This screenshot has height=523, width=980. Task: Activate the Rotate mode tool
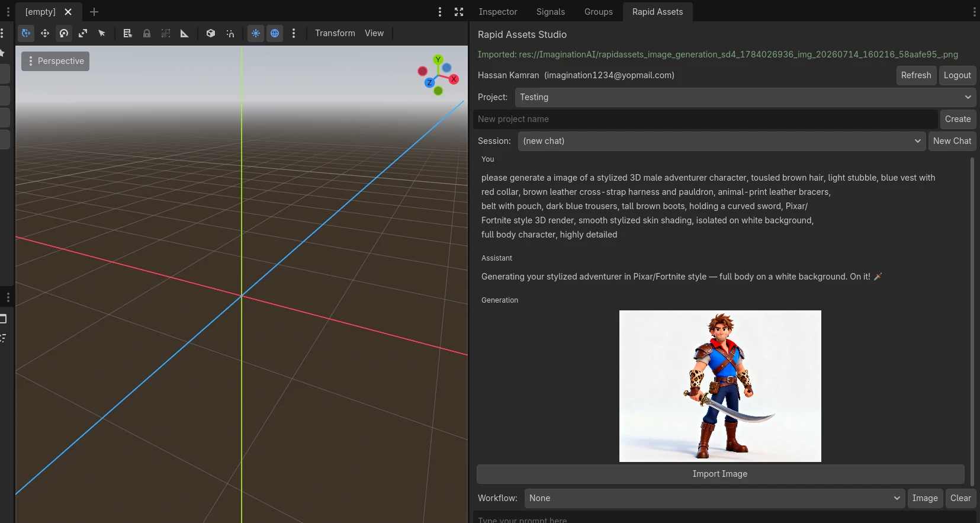64,33
